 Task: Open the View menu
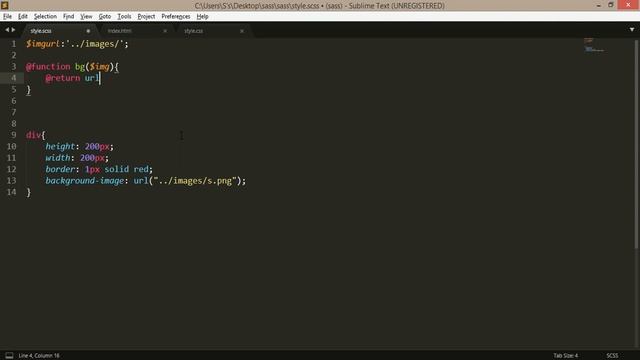(86, 16)
